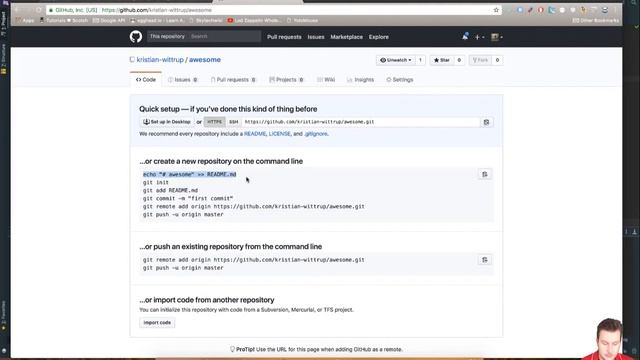Click the browser address bar URL

(156, 10)
